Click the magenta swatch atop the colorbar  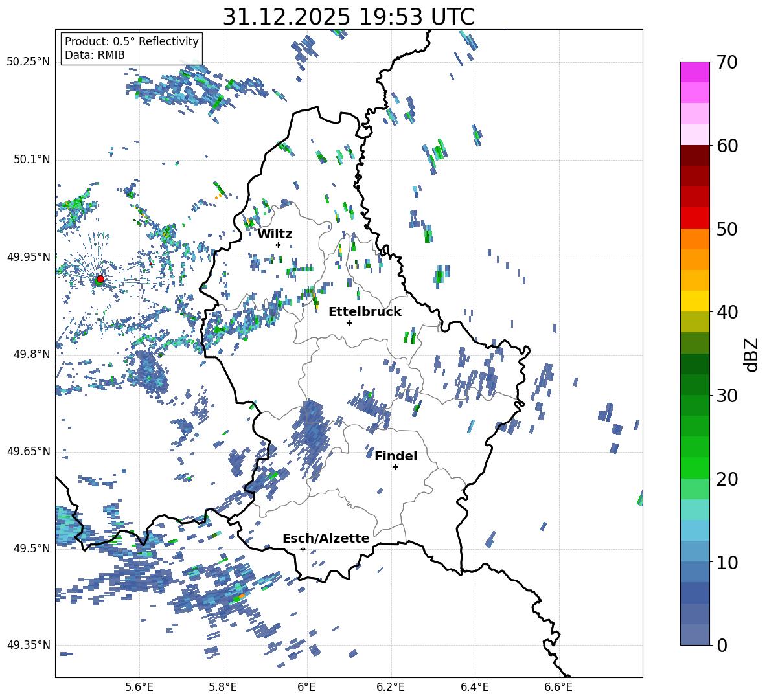coord(694,72)
